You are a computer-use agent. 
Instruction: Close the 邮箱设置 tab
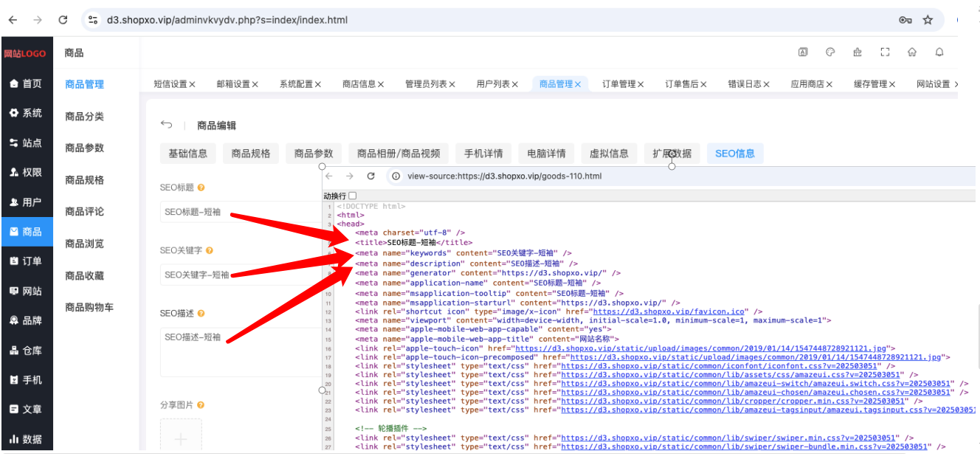(x=255, y=84)
